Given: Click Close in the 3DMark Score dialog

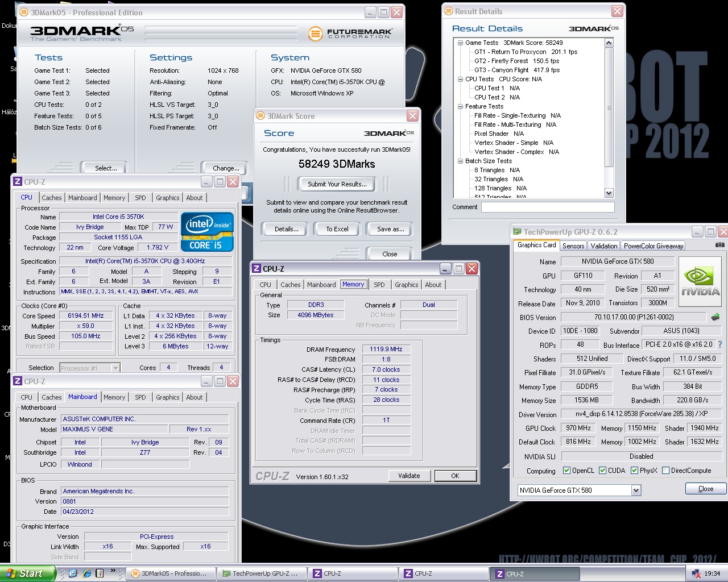Looking at the screenshot, I should tap(390, 254).
